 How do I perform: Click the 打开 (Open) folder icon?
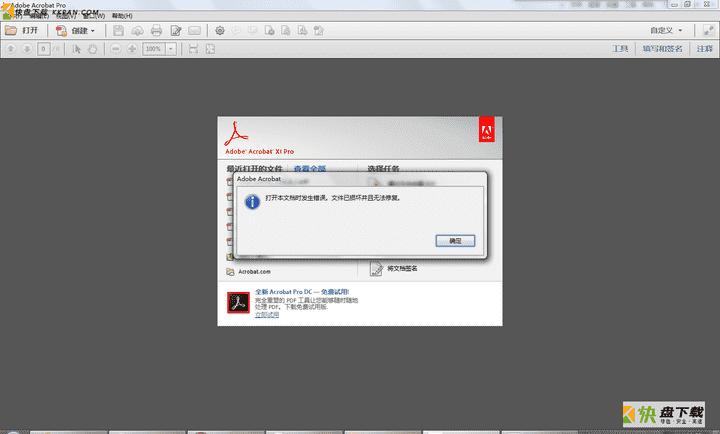pyautogui.click(x=11, y=31)
